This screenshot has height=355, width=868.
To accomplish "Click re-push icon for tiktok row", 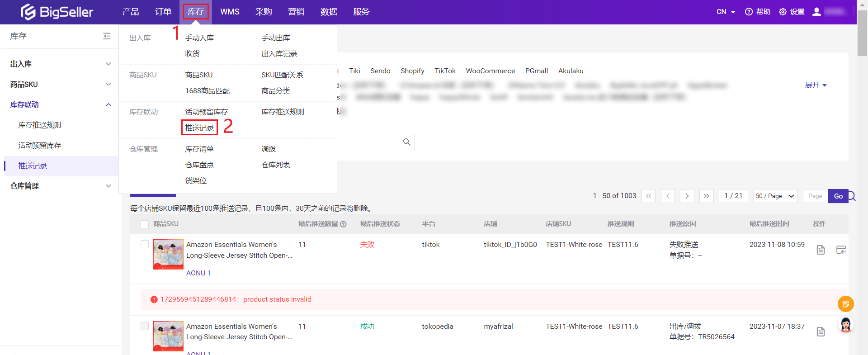I will coord(841,250).
